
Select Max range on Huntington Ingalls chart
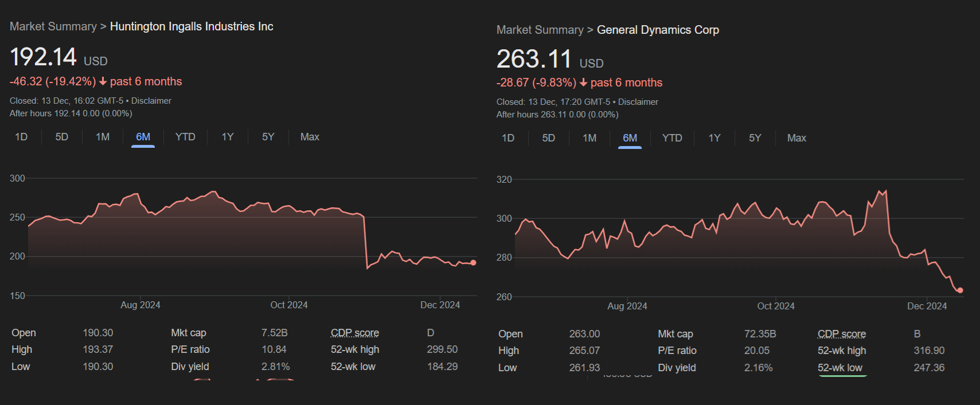click(310, 137)
